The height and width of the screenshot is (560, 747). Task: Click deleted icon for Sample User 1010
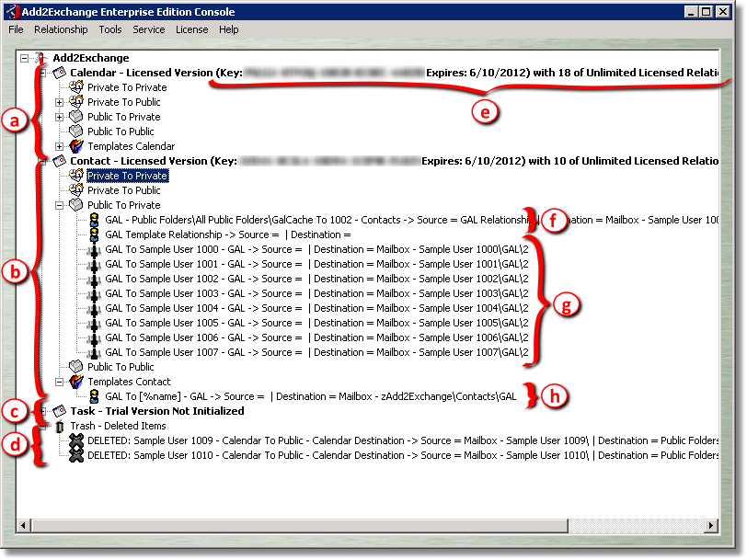pos(76,456)
